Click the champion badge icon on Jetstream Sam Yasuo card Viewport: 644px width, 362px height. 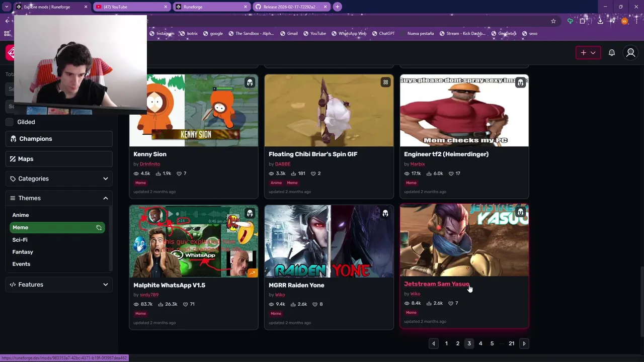pyautogui.click(x=520, y=212)
